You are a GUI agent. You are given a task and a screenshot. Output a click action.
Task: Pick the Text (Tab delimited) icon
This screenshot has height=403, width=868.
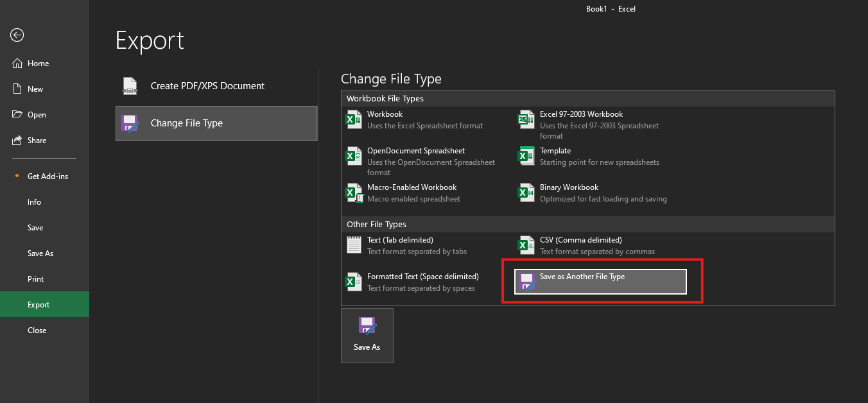[354, 245]
